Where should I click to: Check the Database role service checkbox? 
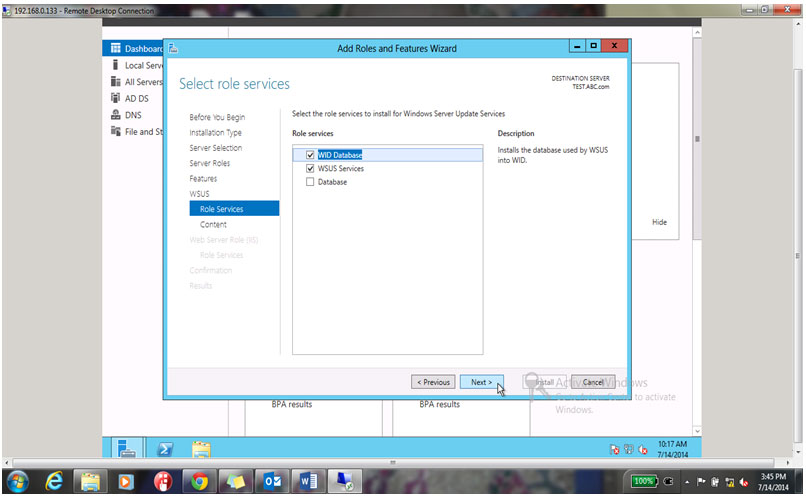point(310,181)
